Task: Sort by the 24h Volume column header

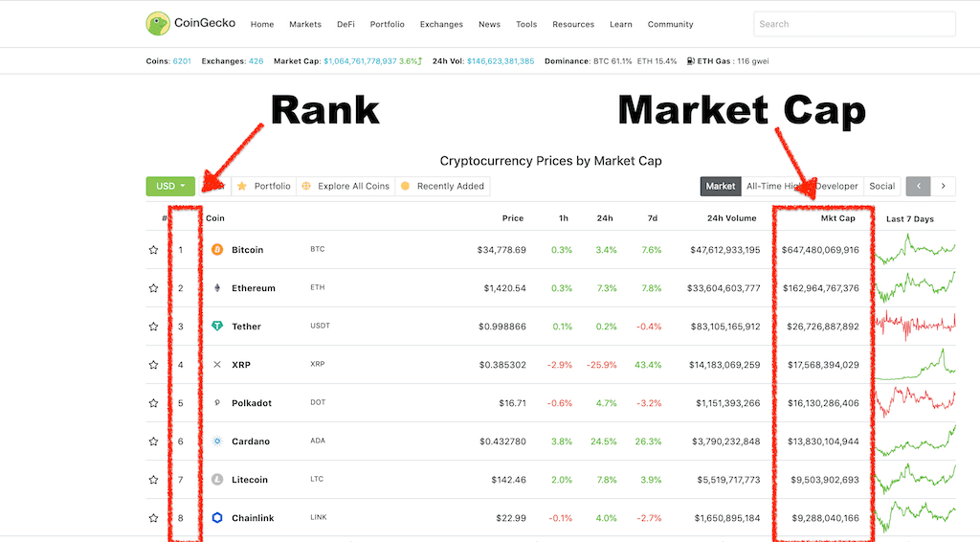Action: point(731,218)
